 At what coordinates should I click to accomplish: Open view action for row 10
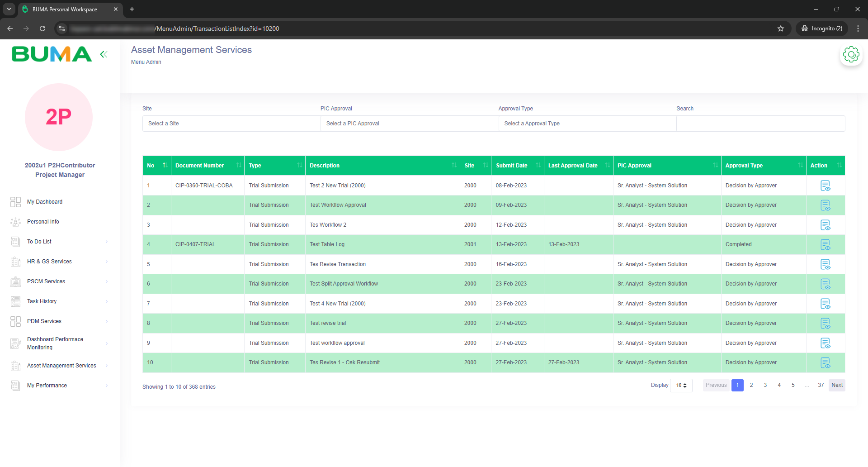825,363
